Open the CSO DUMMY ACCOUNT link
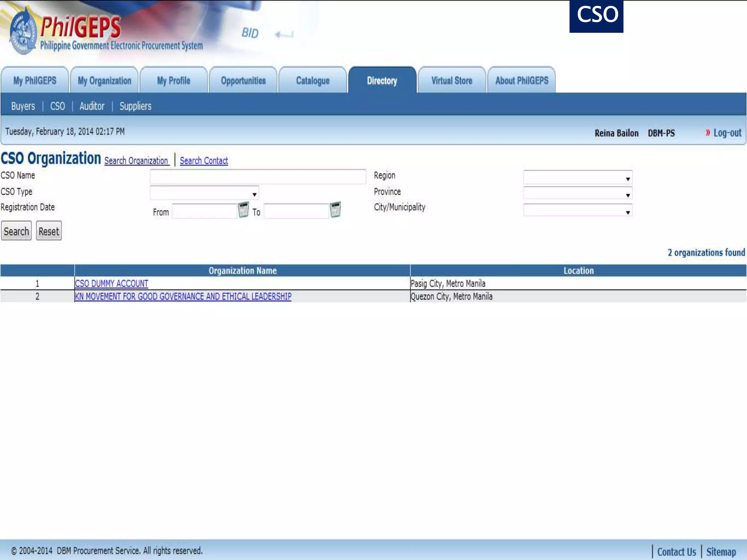This screenshot has height=560, width=747. 111,284
